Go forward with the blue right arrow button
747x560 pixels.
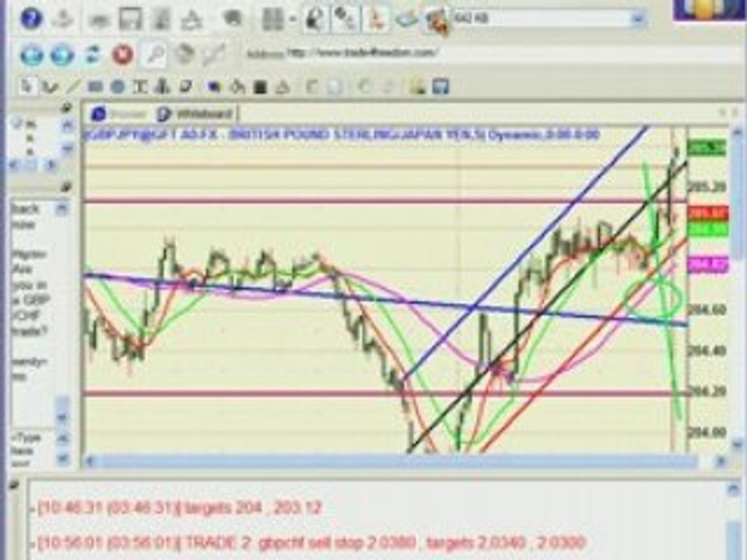(x=62, y=54)
